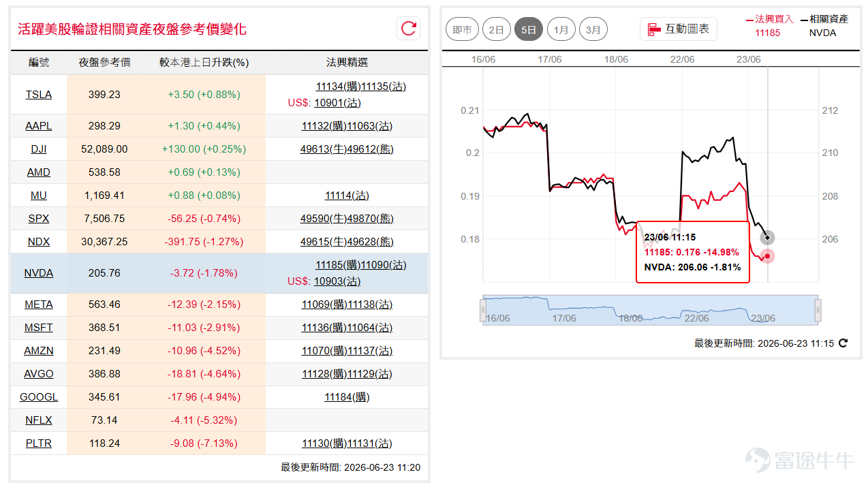Refresh chart beside last update time
The height and width of the screenshot is (485, 868).
pos(843,343)
